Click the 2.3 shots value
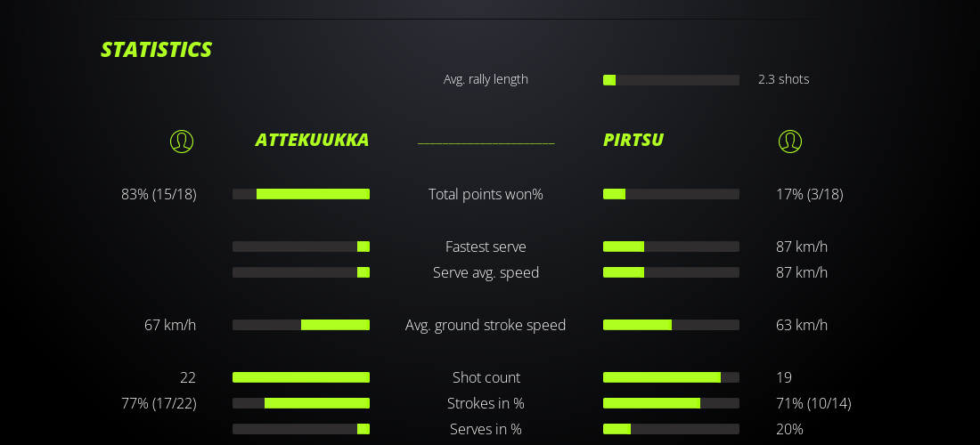980x445 pixels. (x=784, y=79)
